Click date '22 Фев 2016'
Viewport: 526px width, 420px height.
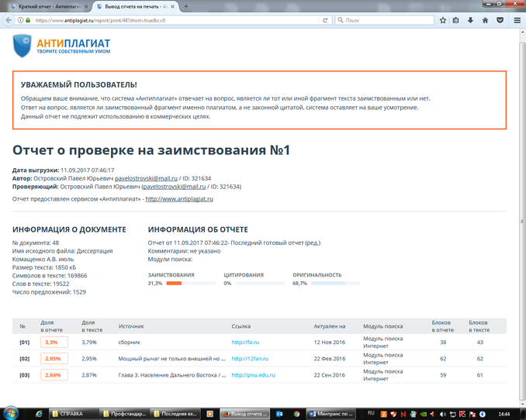330,359
